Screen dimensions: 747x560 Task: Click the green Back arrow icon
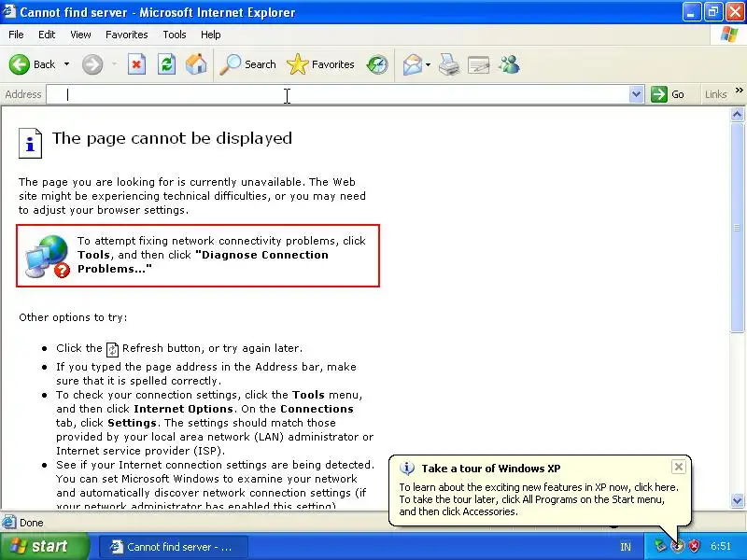click(20, 64)
